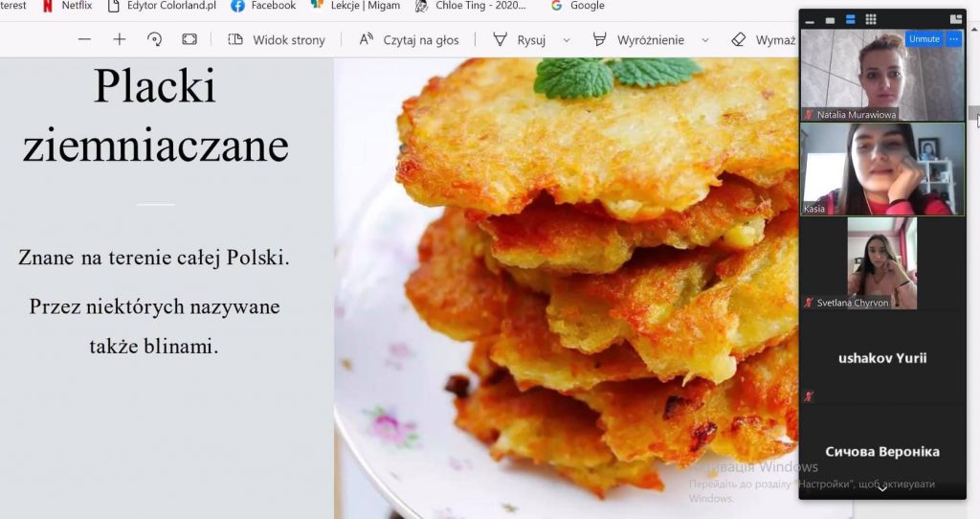The height and width of the screenshot is (519, 980).
Task: Open the Netflix bookmark
Action: pos(67,6)
